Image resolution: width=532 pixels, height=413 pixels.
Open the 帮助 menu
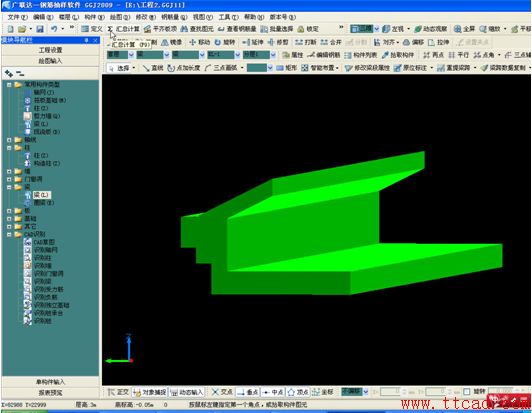254,17
